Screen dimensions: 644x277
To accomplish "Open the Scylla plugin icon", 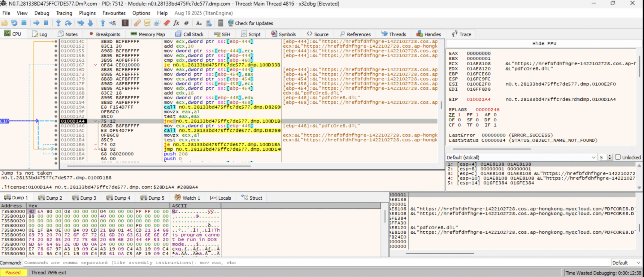I will [125, 23].
